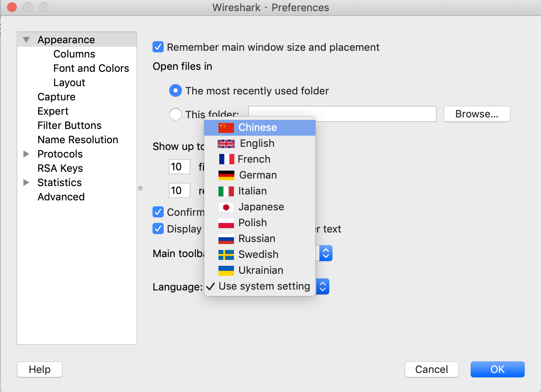Collapse the Appearance tree section
The width and height of the screenshot is (541, 392).
tap(26, 40)
